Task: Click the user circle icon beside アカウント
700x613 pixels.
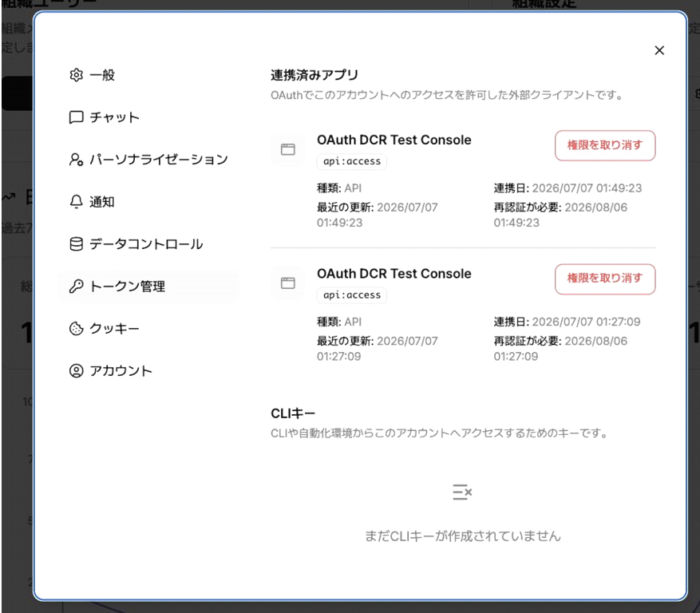Action: (77, 371)
